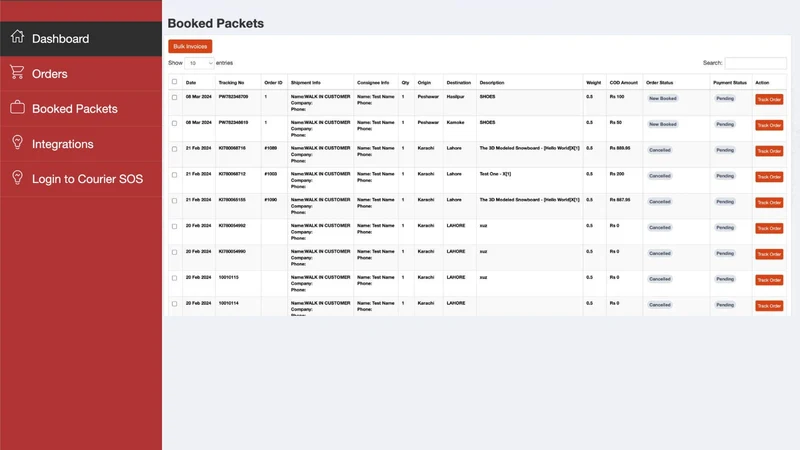Image resolution: width=800 pixels, height=450 pixels.
Task: Click the Rs 50 COD amount cell
Action: (x=616, y=122)
